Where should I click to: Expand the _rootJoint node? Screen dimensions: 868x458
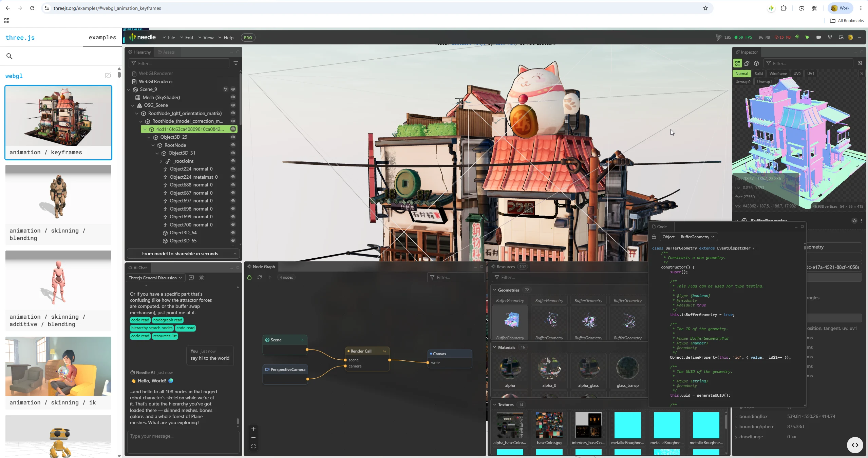point(161,161)
